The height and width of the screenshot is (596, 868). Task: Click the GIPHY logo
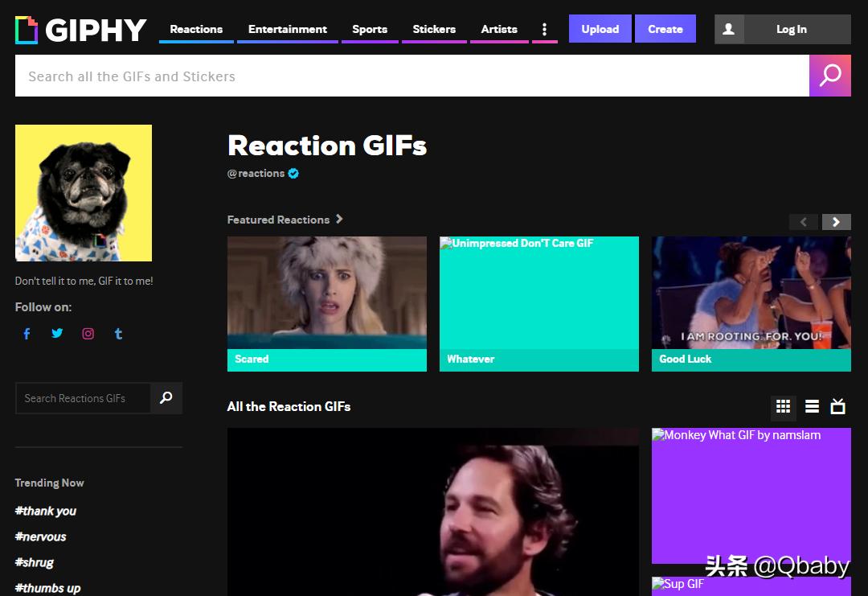pyautogui.click(x=81, y=30)
